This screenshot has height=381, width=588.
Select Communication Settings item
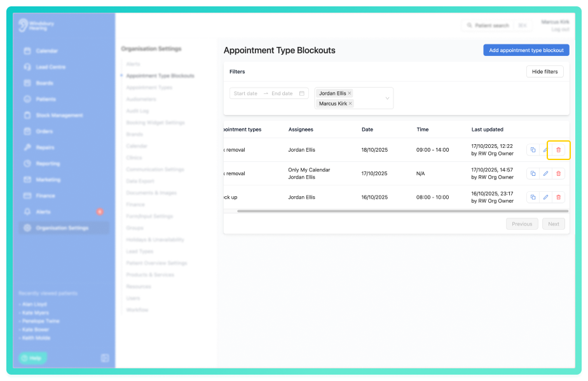pyautogui.click(x=155, y=170)
